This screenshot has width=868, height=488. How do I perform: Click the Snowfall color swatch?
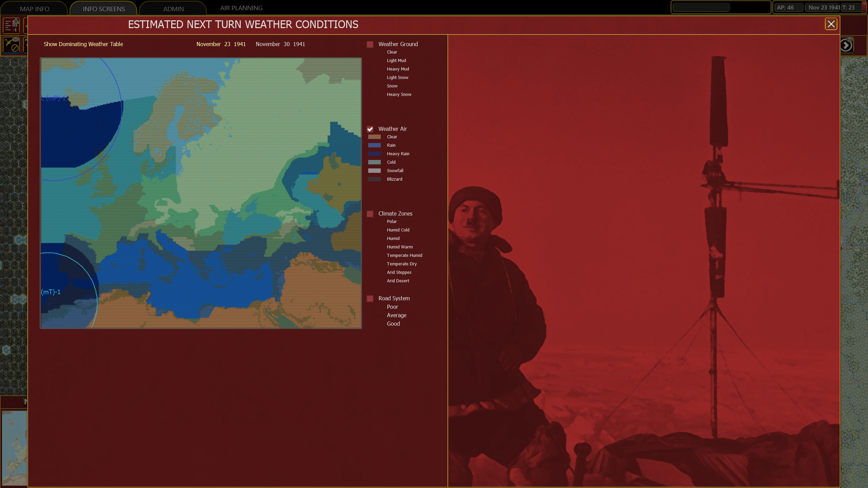[x=374, y=171]
